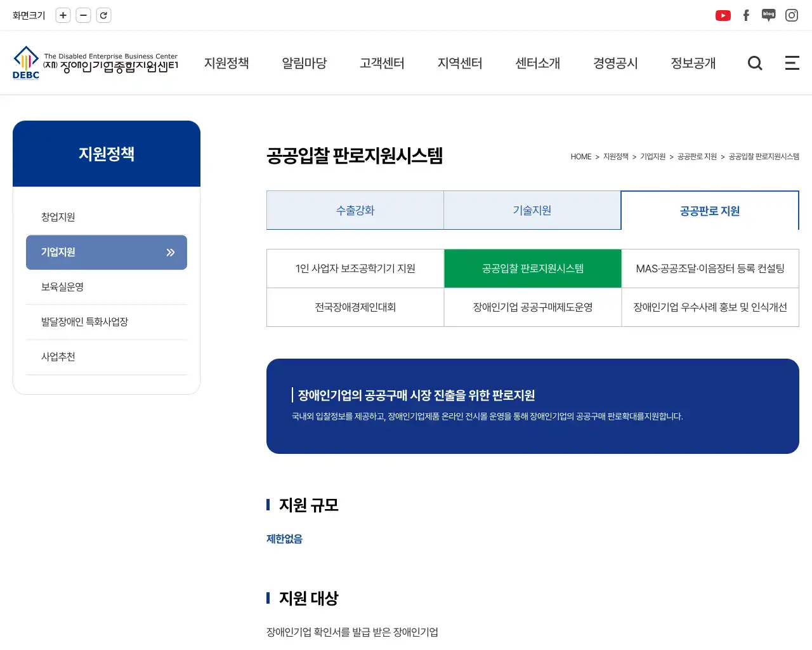The height and width of the screenshot is (650, 812).
Task: Switch to 수출강화 tab
Action: coord(355,210)
